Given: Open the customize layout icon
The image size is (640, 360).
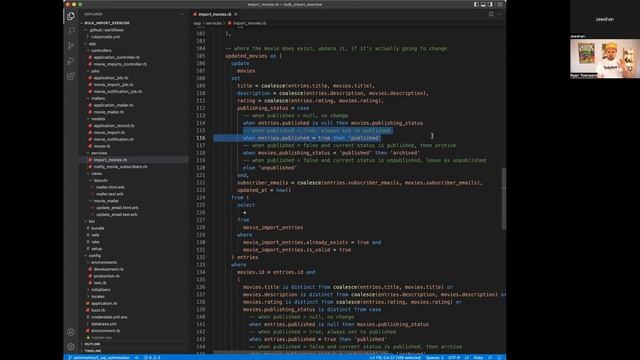Looking at the screenshot, I should (x=500, y=4).
